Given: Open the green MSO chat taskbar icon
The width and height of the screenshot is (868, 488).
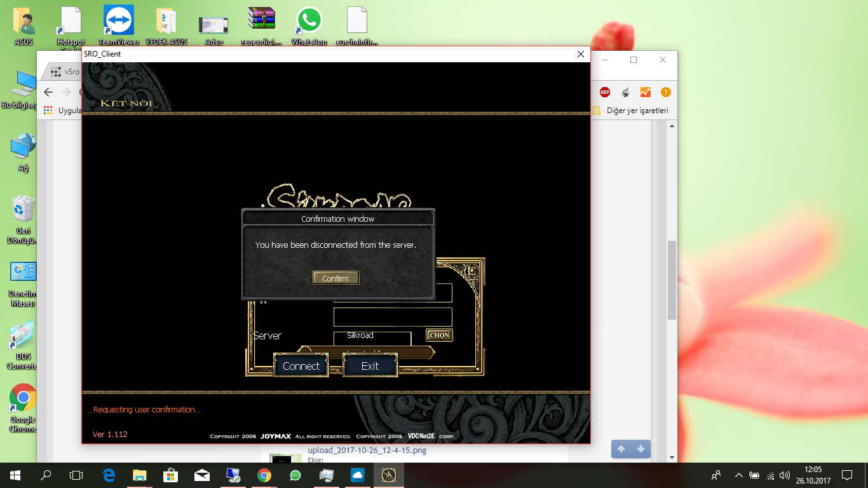Looking at the screenshot, I should click(295, 475).
